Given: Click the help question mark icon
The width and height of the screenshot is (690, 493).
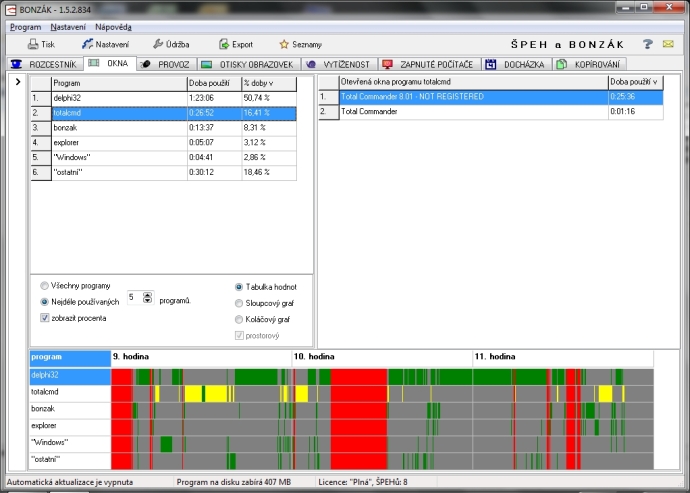Looking at the screenshot, I should [647, 44].
